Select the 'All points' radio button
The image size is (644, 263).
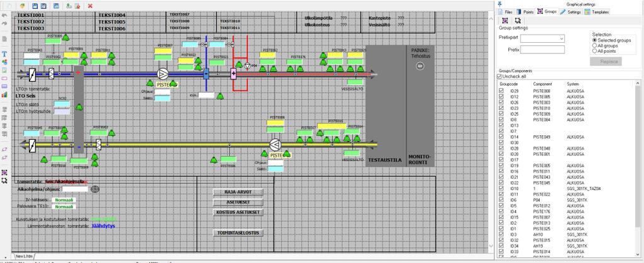pyautogui.click(x=594, y=52)
